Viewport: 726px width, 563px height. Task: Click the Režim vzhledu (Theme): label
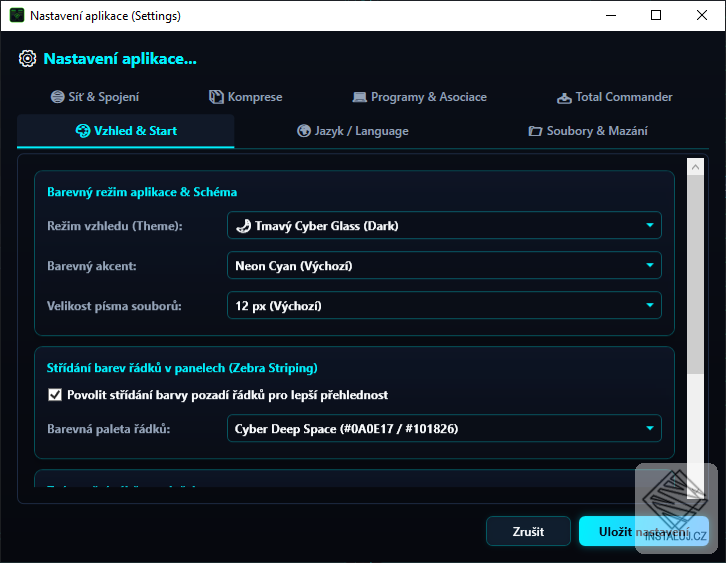[x=115, y=226]
